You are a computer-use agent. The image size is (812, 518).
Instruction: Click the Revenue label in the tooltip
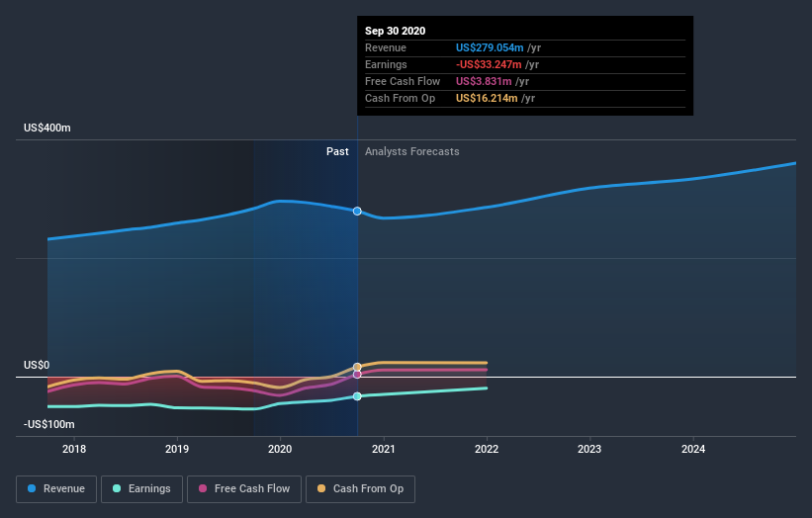tap(386, 47)
